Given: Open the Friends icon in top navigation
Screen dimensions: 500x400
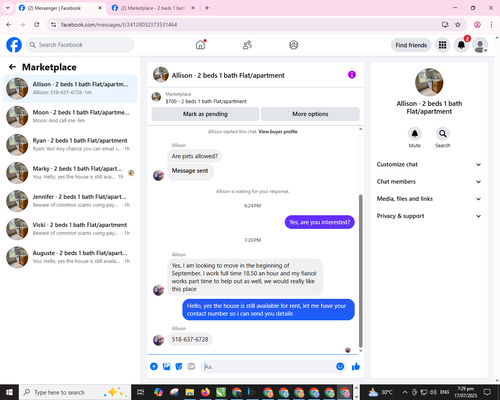Looking at the screenshot, I should [x=247, y=45].
